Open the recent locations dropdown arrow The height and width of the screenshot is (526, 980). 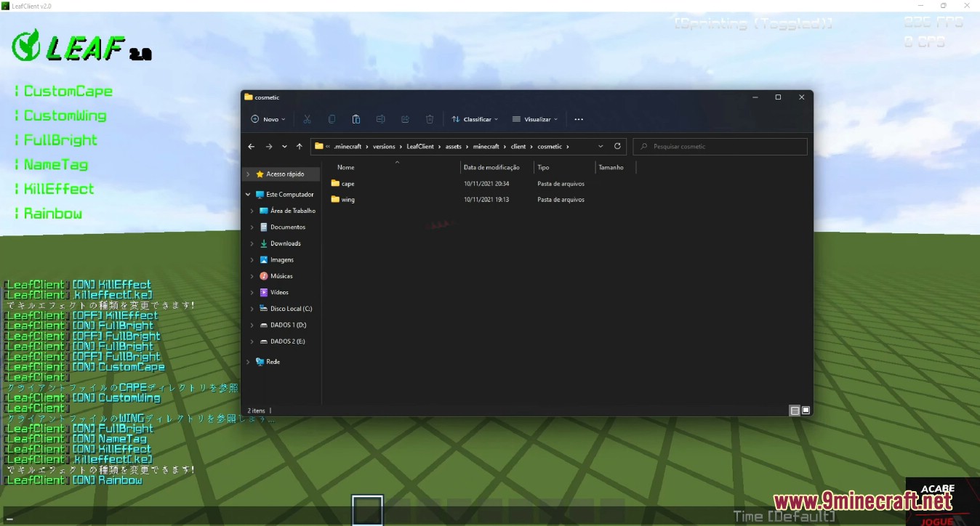coord(284,146)
